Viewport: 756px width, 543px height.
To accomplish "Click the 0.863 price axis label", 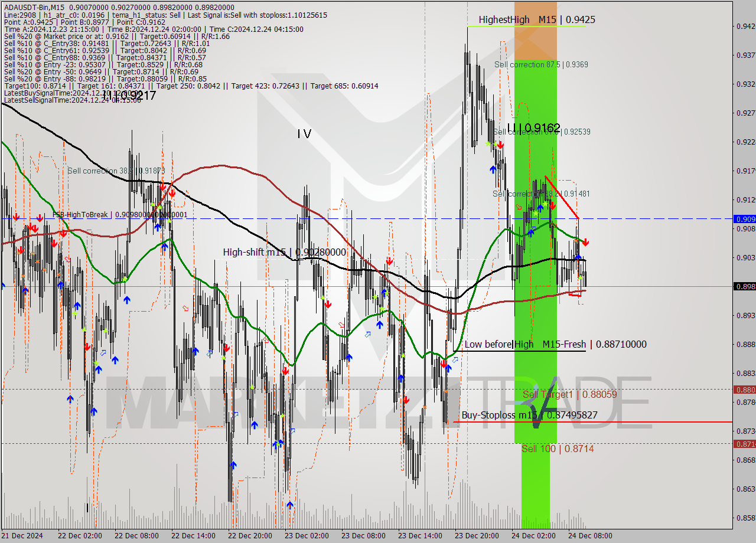I will pyautogui.click(x=745, y=489).
